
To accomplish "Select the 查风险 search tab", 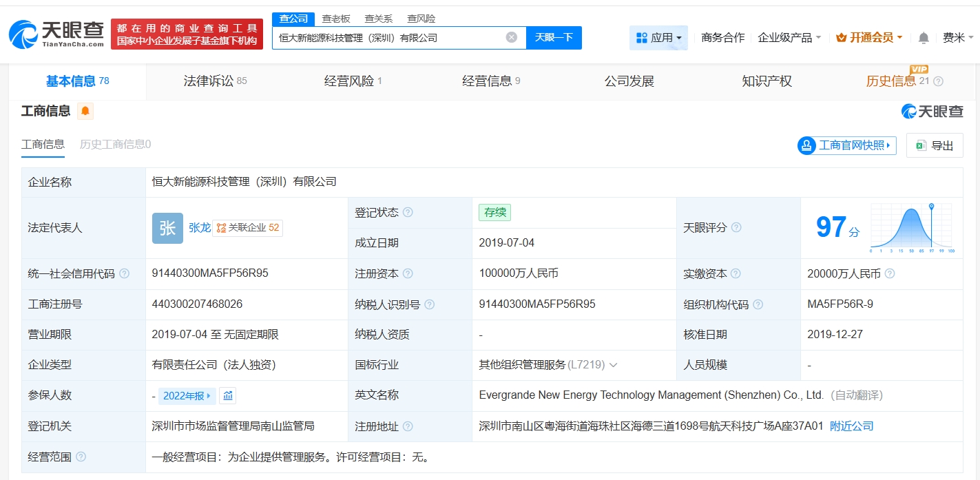I will (x=421, y=19).
